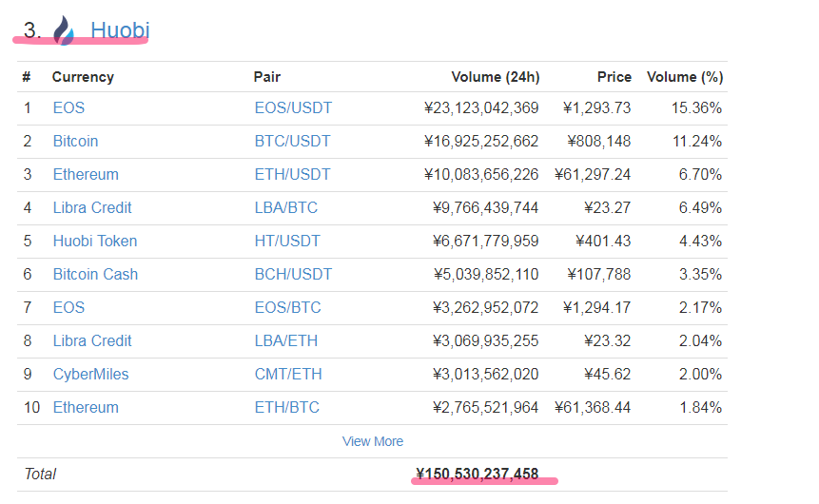
Task: Select the CMT/ETH trading pair
Action: tap(288, 375)
